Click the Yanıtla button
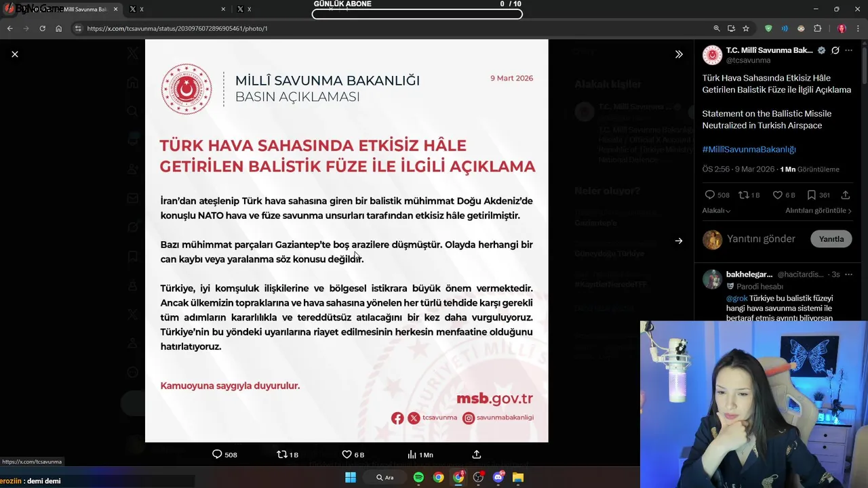The width and height of the screenshot is (868, 488). 831,239
